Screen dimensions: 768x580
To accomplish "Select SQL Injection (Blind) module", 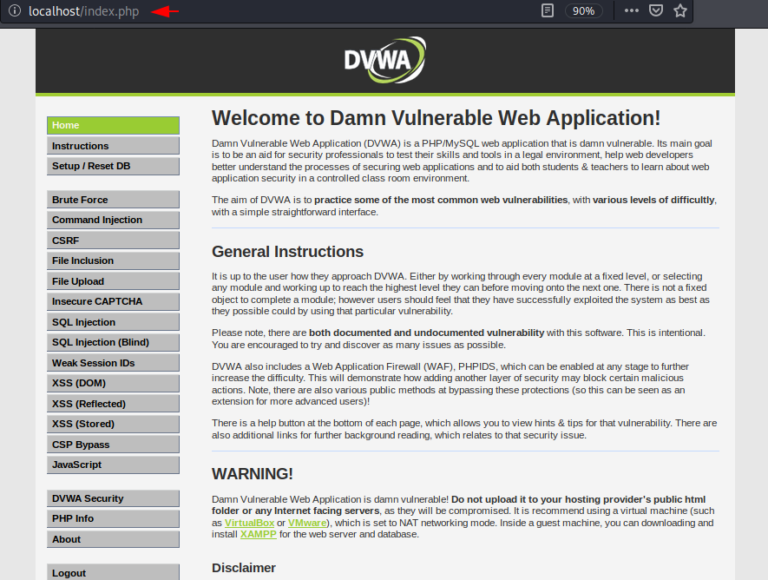I will click(x=113, y=342).
